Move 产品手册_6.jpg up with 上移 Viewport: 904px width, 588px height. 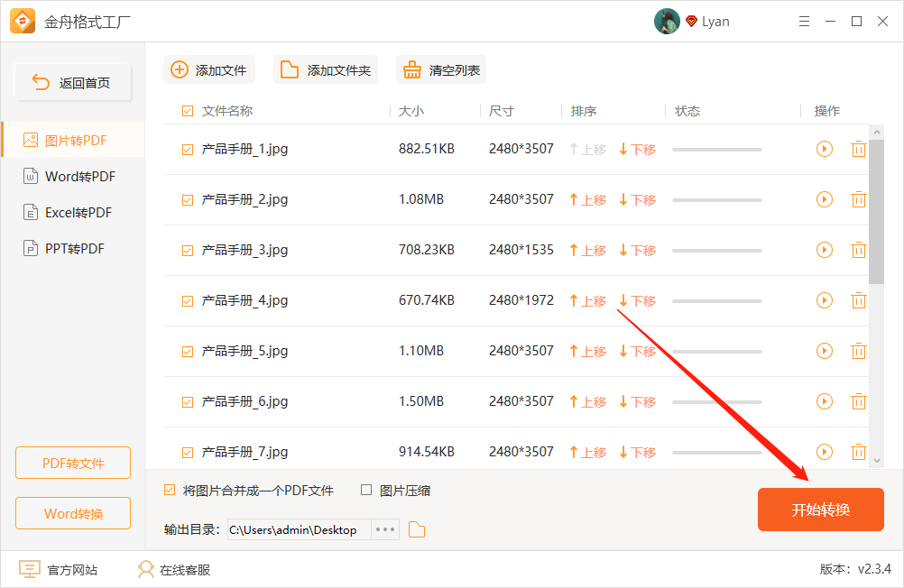pyautogui.click(x=588, y=402)
